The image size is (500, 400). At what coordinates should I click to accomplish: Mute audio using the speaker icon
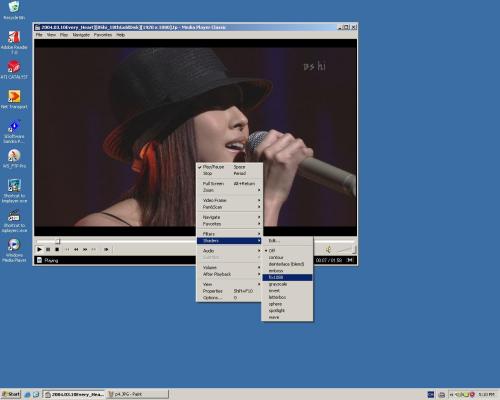328,249
